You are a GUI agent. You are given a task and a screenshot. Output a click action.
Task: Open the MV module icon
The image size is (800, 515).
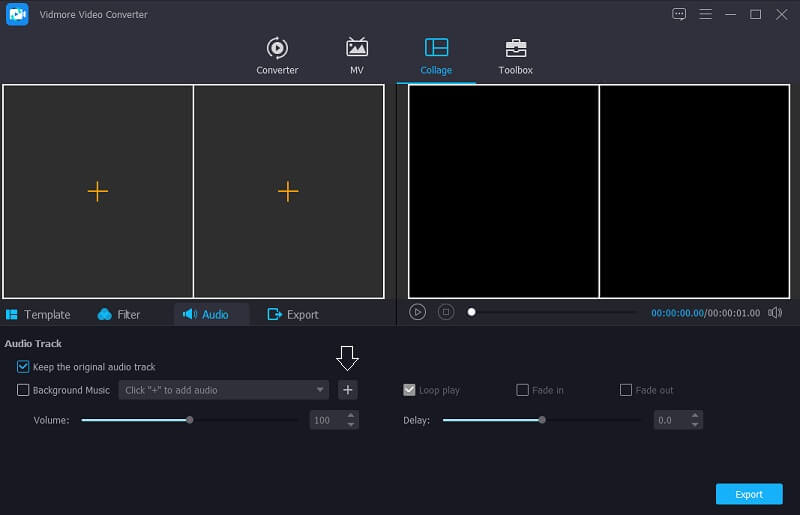[357, 48]
